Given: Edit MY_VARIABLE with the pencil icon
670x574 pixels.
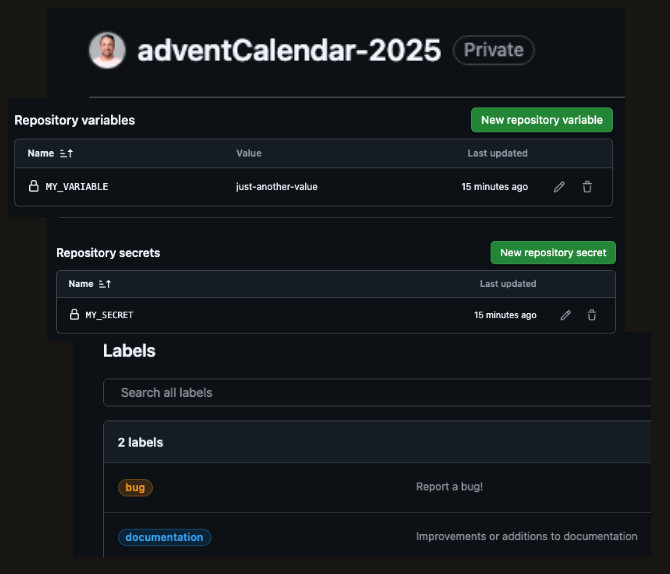Looking at the screenshot, I should point(560,187).
